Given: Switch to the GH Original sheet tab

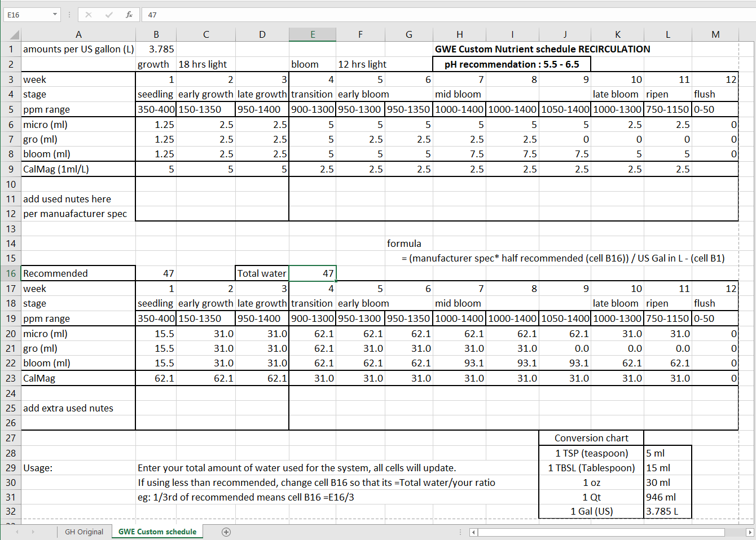Looking at the screenshot, I should click(x=84, y=532).
